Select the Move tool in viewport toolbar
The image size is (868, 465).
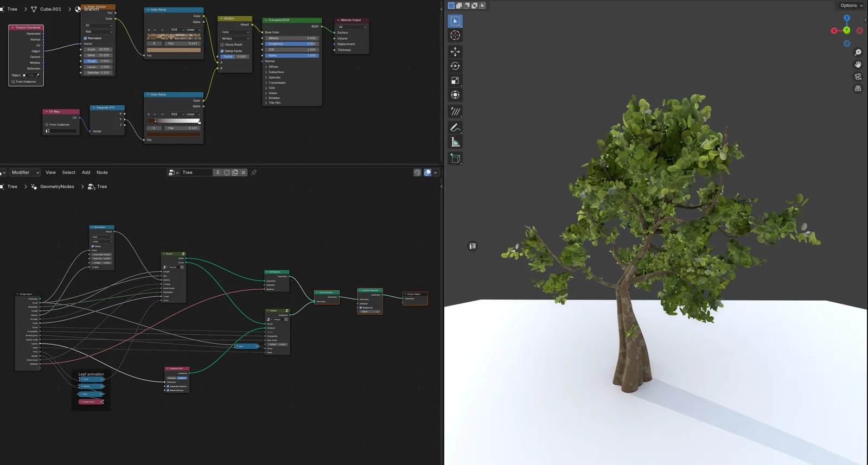click(455, 52)
